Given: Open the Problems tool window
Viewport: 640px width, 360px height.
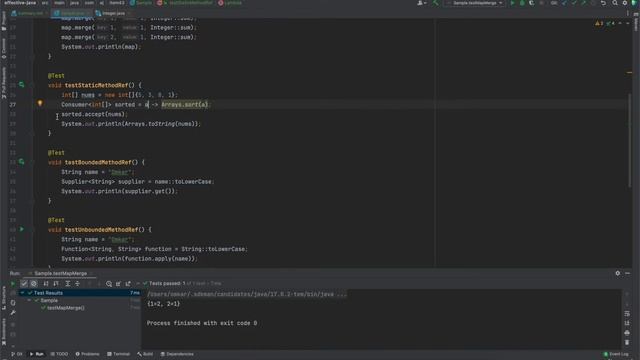Looking at the screenshot, I should coord(87,354).
